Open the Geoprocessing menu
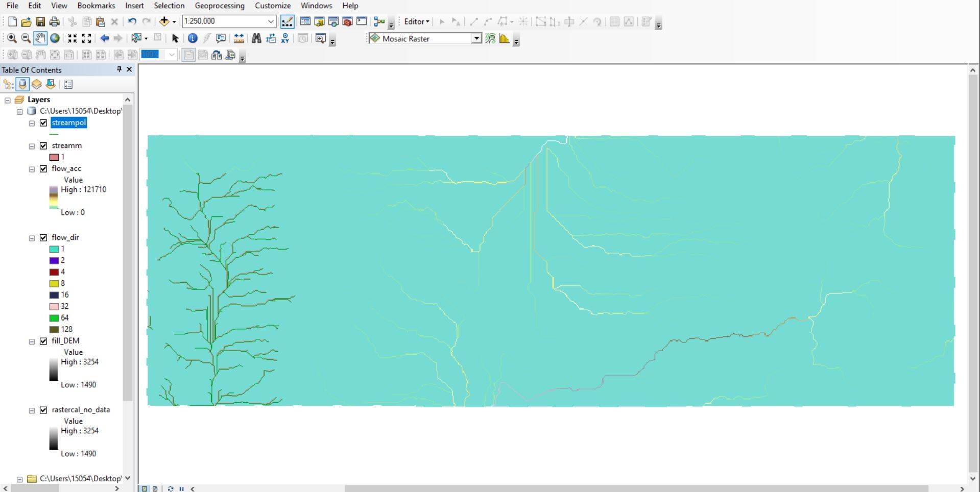 (220, 6)
